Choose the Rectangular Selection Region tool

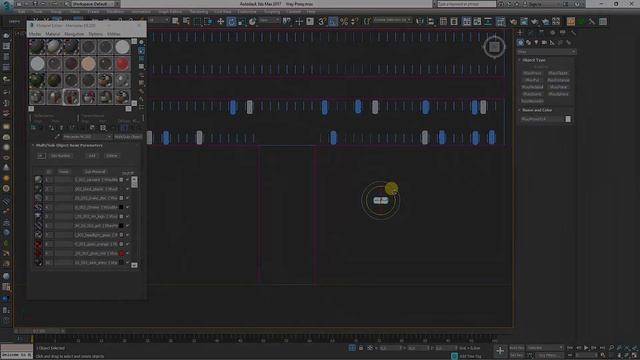tap(198, 21)
